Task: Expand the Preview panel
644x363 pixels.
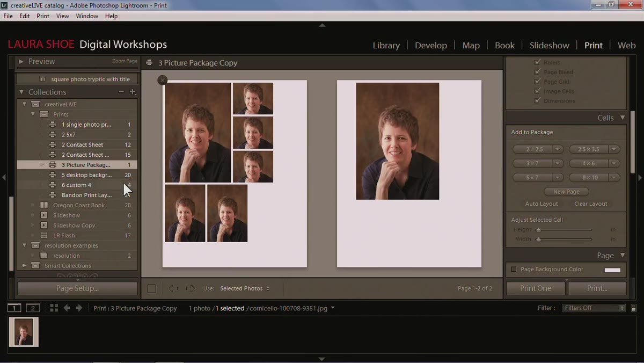Action: [x=21, y=62]
